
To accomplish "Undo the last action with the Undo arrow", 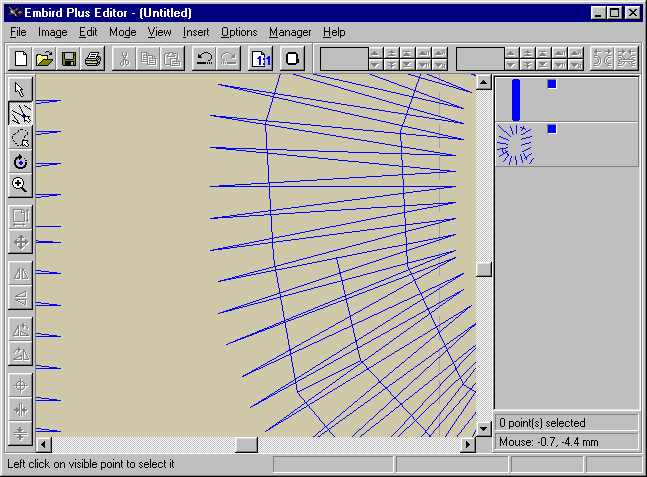I will (204, 59).
